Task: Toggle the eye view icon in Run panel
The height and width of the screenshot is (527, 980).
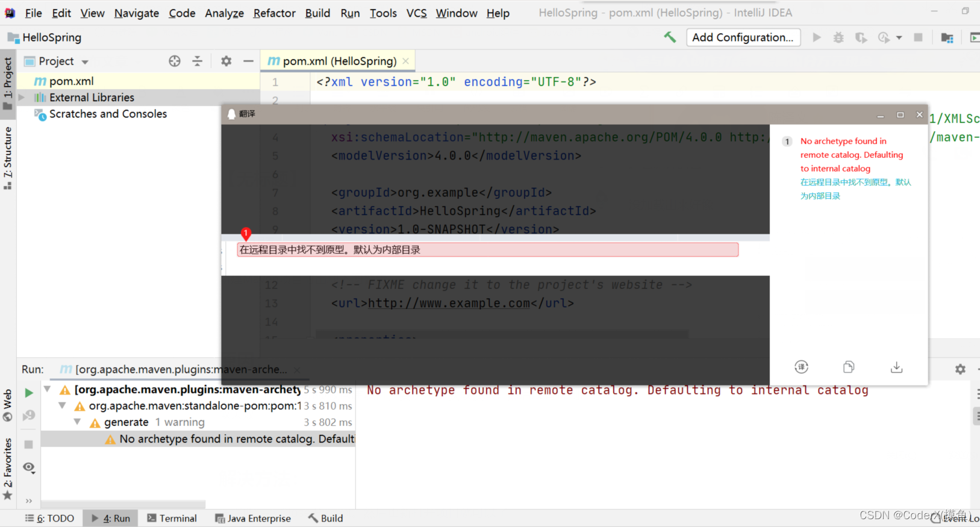Action: click(29, 467)
